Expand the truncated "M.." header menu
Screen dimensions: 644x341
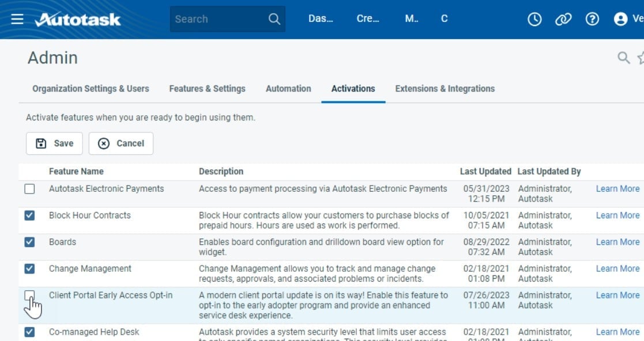point(412,19)
